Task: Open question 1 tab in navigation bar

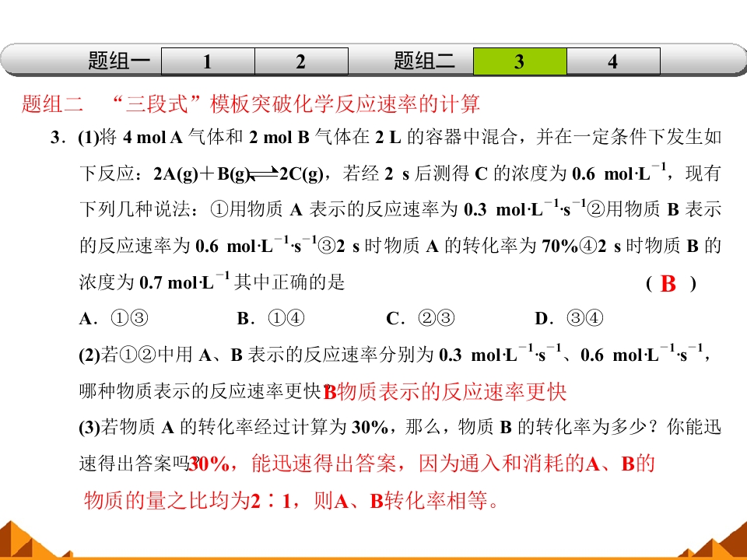Action: tap(208, 61)
